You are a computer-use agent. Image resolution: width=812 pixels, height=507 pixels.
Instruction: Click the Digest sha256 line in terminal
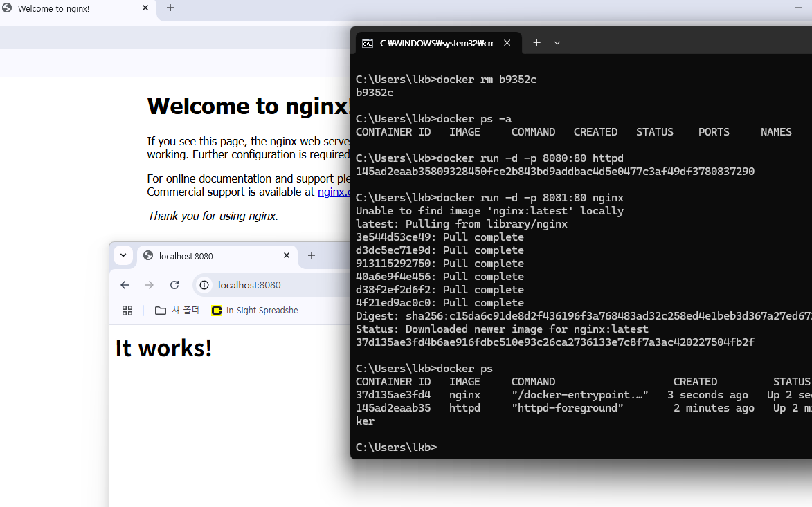pyautogui.click(x=584, y=316)
